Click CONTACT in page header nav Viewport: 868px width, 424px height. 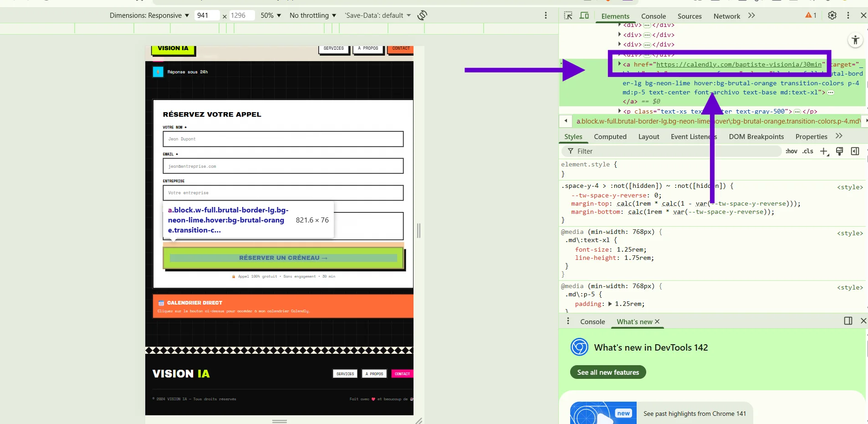click(x=401, y=49)
